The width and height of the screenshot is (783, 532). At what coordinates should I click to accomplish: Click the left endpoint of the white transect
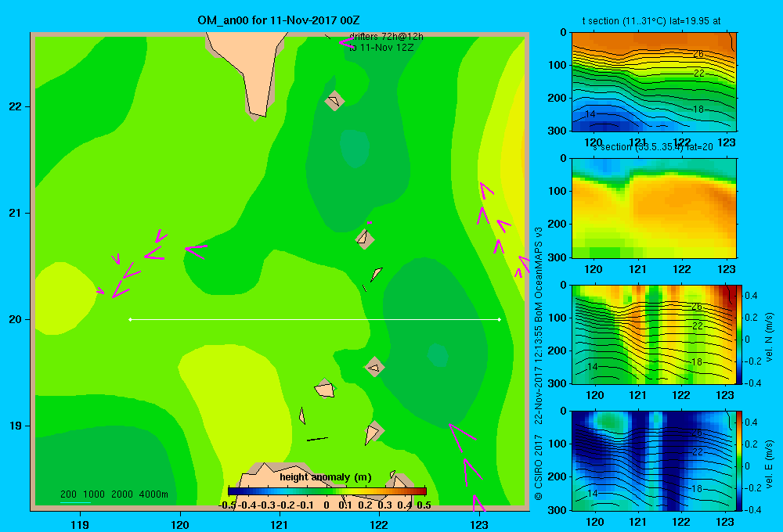130,319
